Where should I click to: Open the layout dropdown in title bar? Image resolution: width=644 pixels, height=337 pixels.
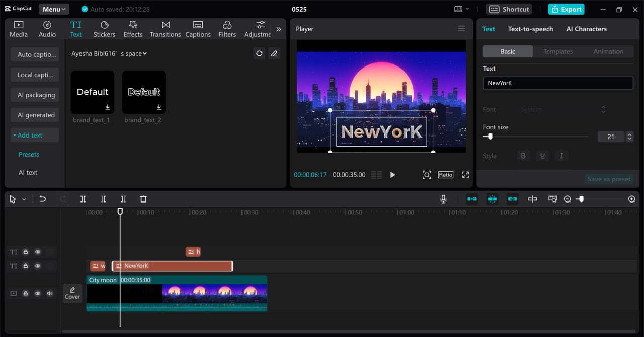point(462,9)
